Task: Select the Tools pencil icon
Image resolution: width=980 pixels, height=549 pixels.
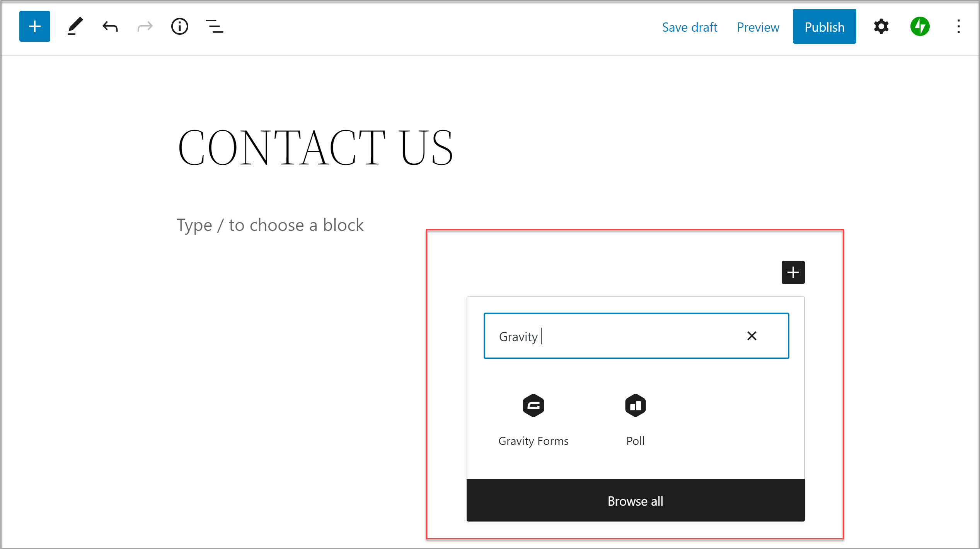Action: point(75,26)
